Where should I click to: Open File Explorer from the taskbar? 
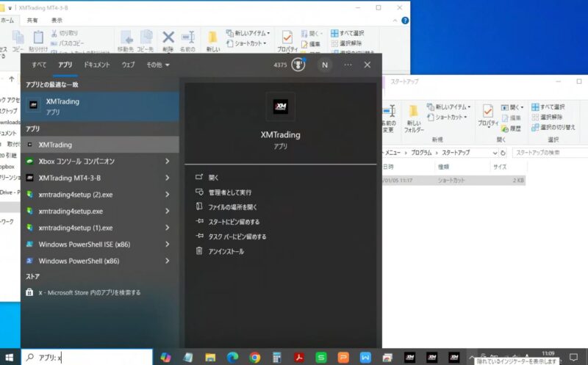(x=210, y=358)
